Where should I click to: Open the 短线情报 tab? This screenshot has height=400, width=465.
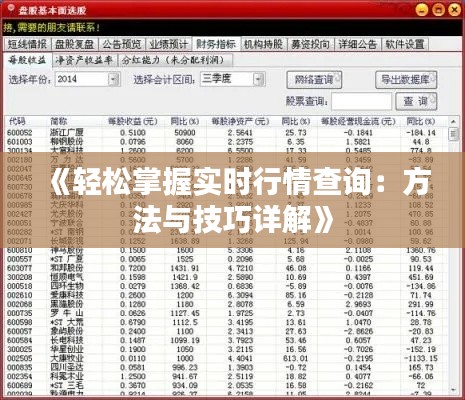27,44
